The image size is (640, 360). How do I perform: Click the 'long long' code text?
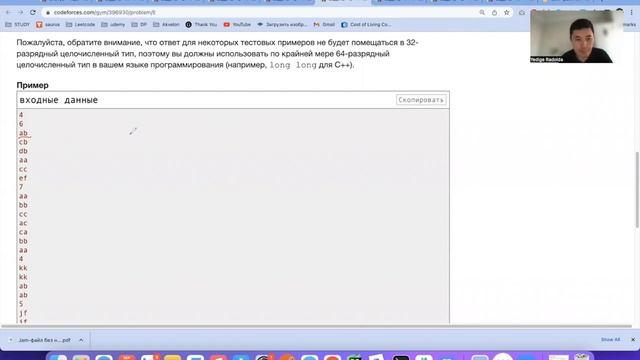pyautogui.click(x=293, y=65)
